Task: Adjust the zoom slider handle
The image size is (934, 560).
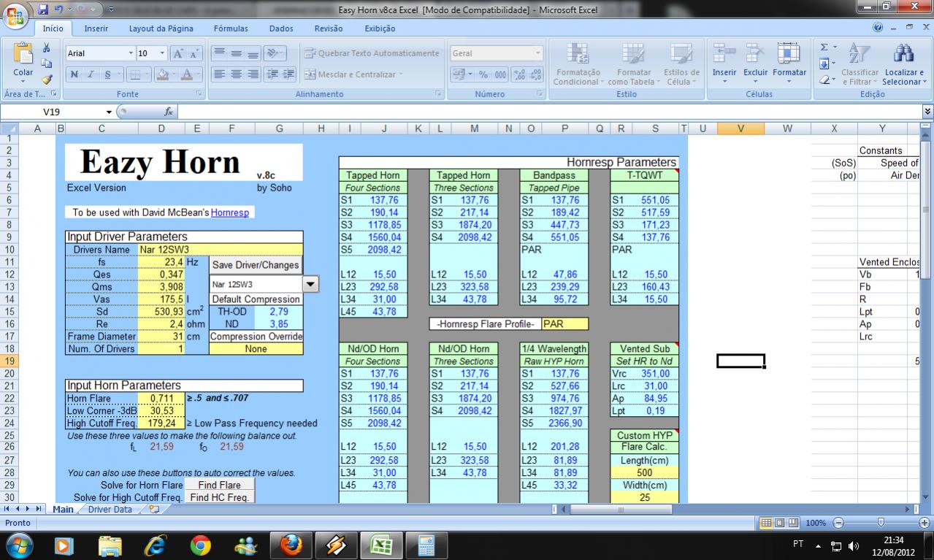Action: click(x=881, y=523)
